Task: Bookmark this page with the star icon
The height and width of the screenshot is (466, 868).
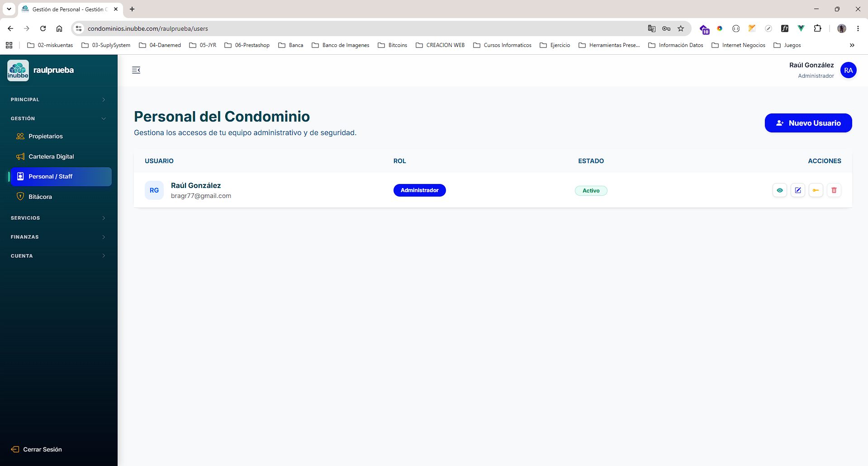Action: point(681,28)
